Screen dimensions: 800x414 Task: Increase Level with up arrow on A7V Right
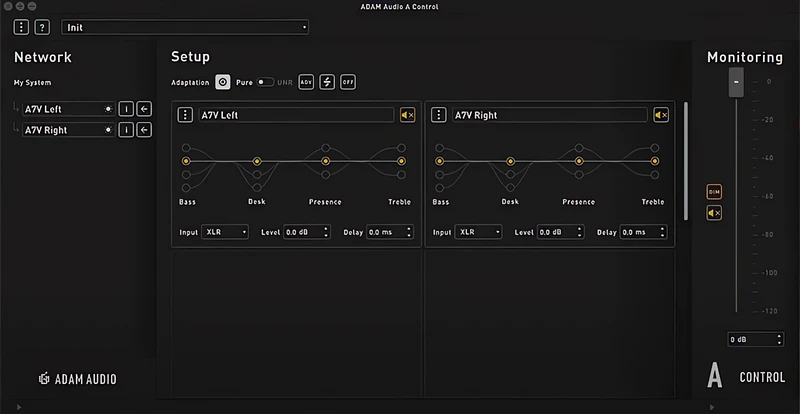click(x=580, y=229)
